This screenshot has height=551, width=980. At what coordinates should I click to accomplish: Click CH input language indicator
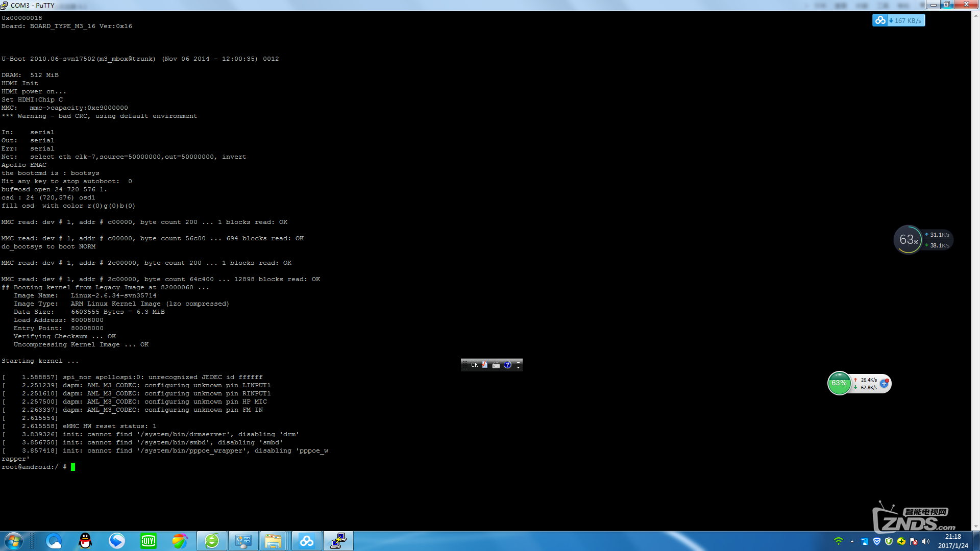click(x=475, y=365)
